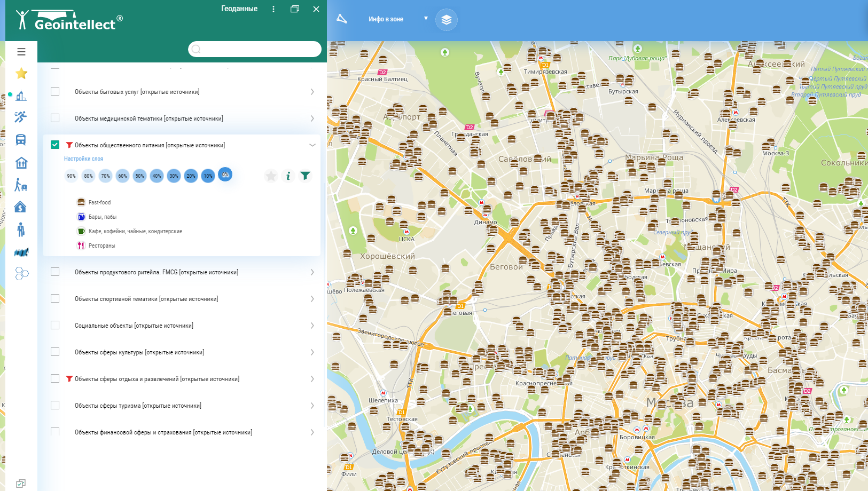Select the bus transport sidebar icon
Screen dimensions: 868x491
pyautogui.click(x=21, y=140)
